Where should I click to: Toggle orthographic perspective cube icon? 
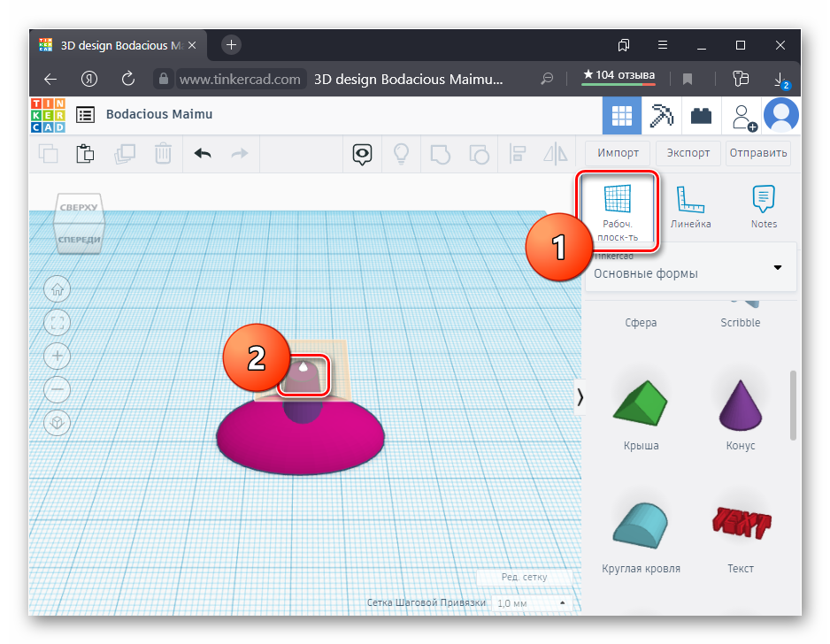(x=58, y=423)
